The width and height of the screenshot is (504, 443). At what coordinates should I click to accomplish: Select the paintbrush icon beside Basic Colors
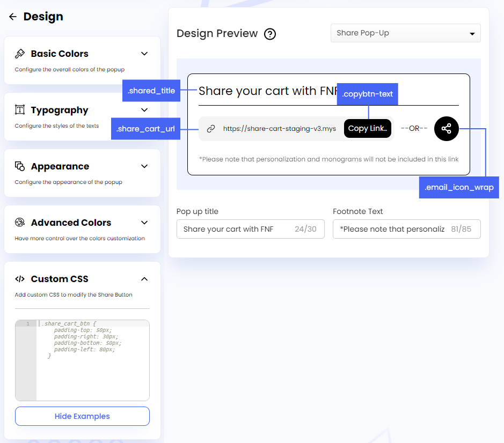pyautogui.click(x=20, y=54)
